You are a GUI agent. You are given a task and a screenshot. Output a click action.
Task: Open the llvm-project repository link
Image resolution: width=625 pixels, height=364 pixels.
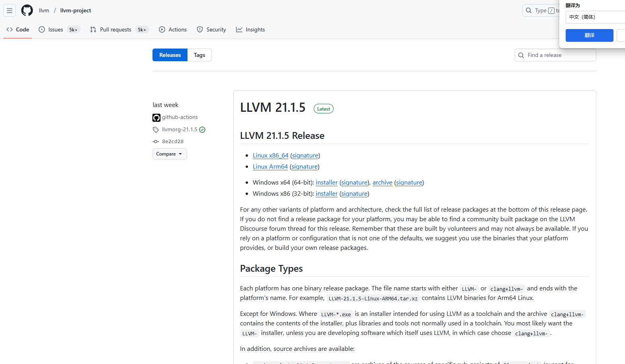(76, 10)
